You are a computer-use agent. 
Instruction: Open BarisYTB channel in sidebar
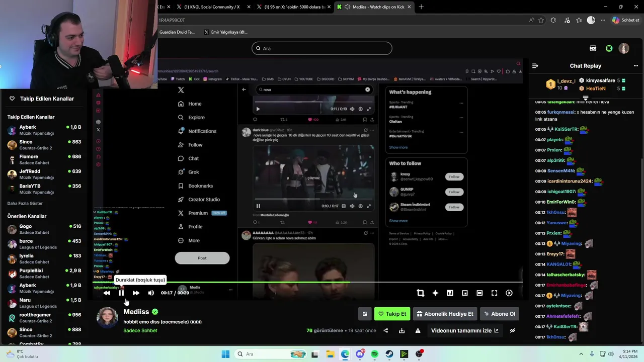click(x=44, y=189)
